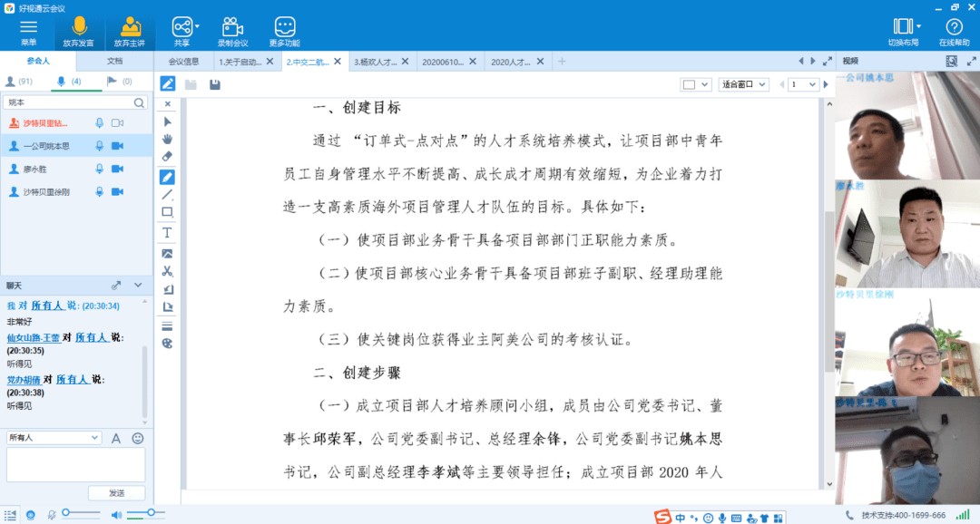
Task: Click the video panel search-view icon
Action: 951,62
